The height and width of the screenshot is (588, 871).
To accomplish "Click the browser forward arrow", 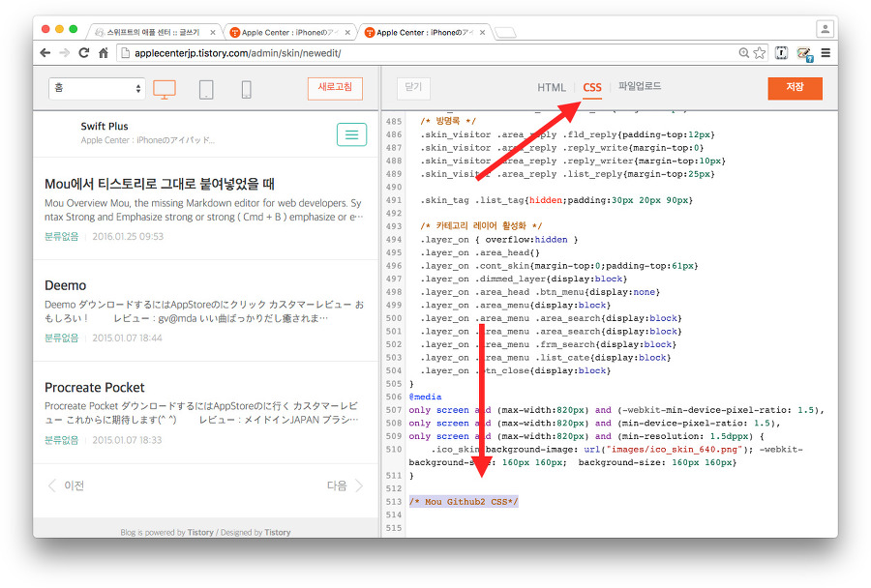I will (65, 53).
